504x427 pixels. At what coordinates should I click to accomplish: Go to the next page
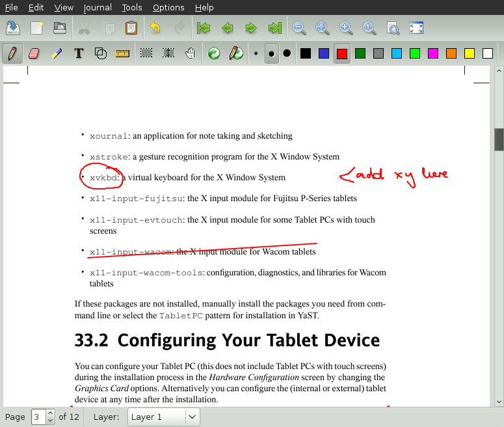251,28
